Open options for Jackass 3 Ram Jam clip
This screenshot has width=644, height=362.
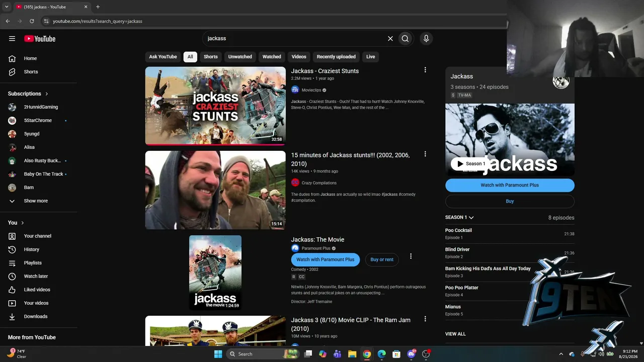point(425,319)
